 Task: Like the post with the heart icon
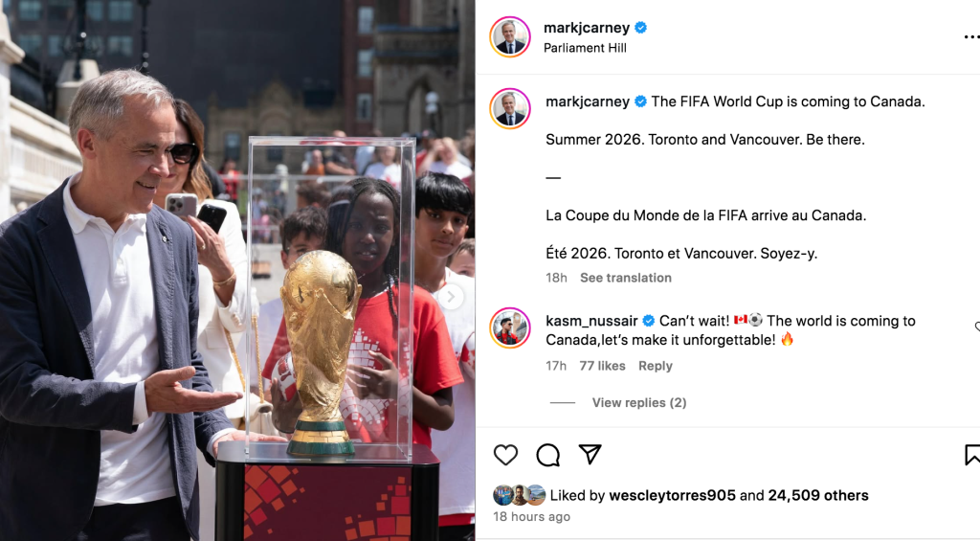(505, 455)
